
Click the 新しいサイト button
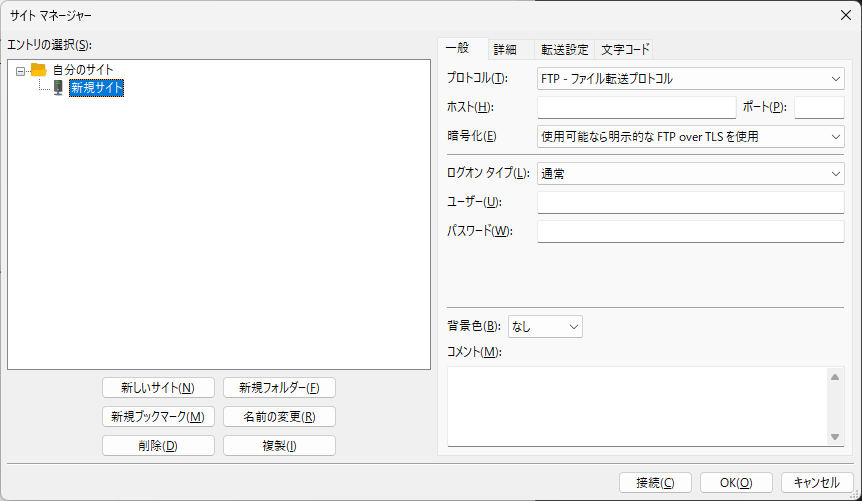[x=158, y=388]
